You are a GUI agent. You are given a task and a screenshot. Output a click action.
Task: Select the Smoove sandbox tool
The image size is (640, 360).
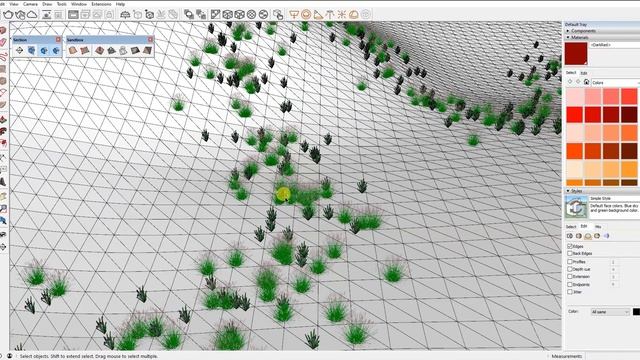pyautogui.click(x=99, y=50)
